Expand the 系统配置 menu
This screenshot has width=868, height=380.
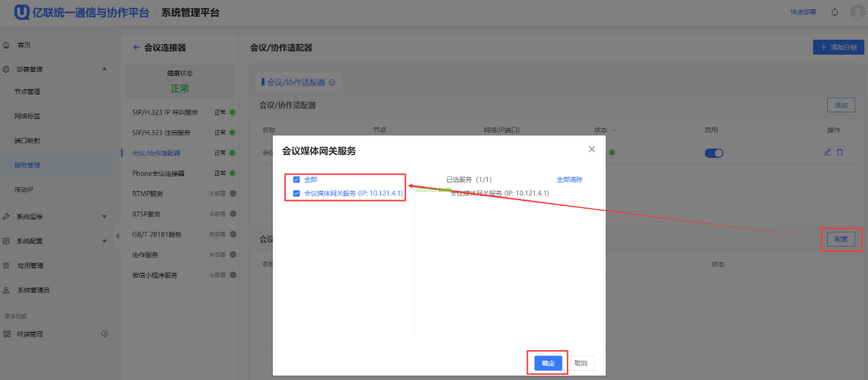pos(104,241)
